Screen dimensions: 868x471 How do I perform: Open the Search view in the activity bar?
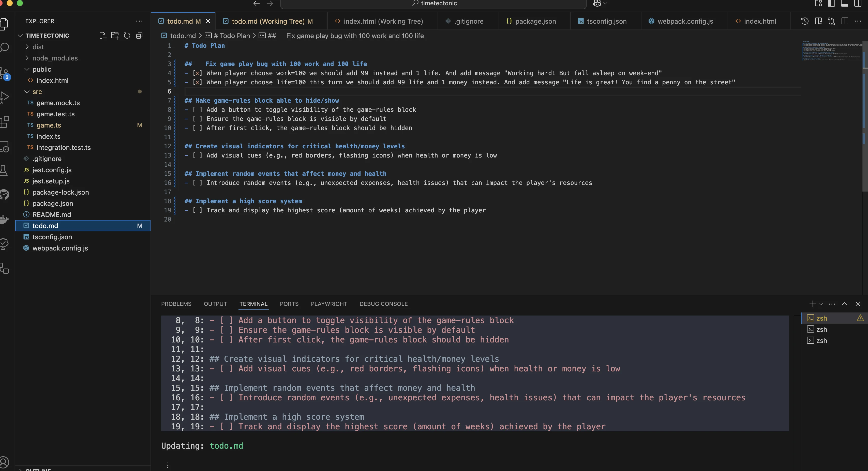coord(5,47)
